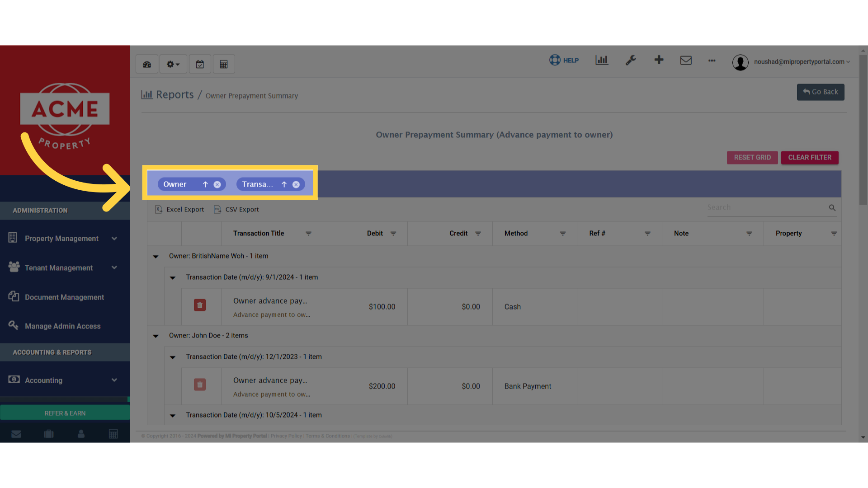Viewport: 868px width, 488px height.
Task: Click the calendar icon in the toolbar
Action: [200, 64]
